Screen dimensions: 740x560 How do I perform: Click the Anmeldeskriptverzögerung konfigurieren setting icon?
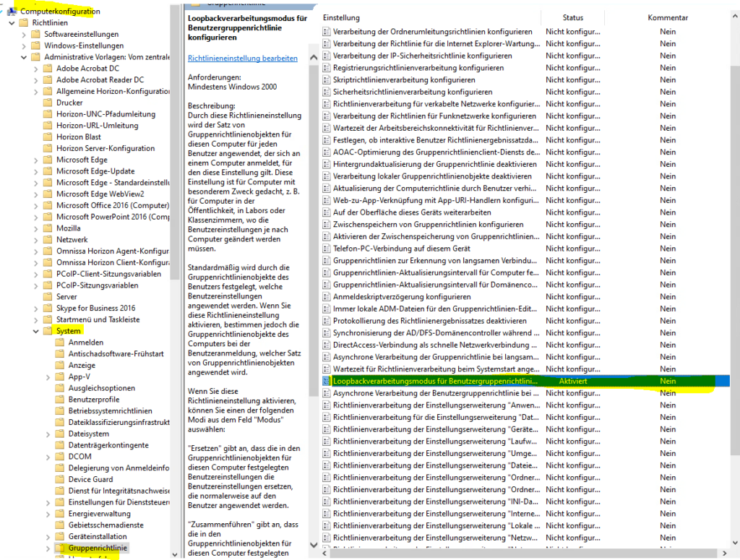(x=327, y=297)
